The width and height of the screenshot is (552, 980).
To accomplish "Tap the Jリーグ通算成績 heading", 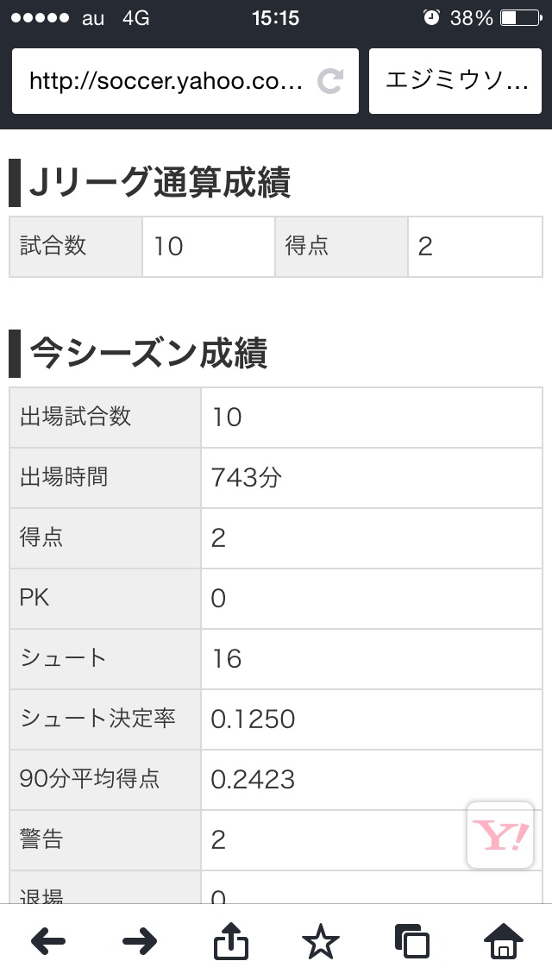I will click(160, 183).
